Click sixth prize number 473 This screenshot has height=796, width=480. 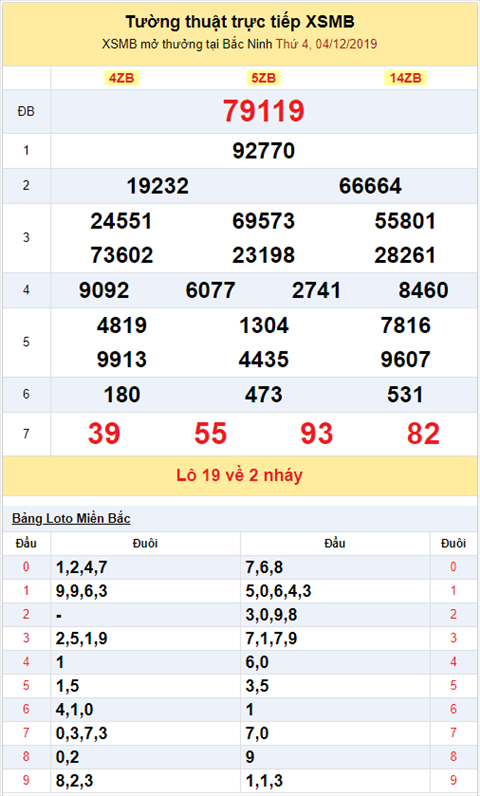(x=263, y=394)
